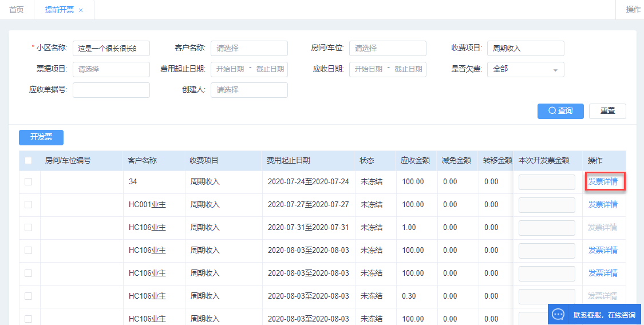Click the 开发票 button
644x325 pixels.
pyautogui.click(x=41, y=137)
